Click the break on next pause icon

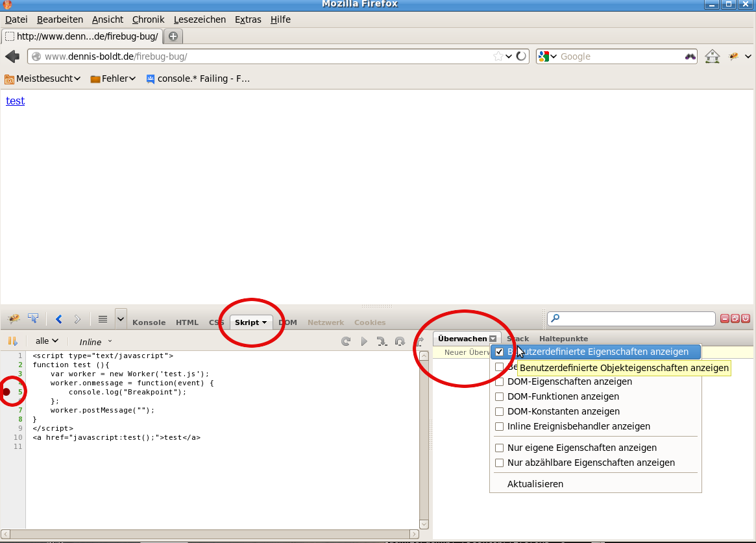pyautogui.click(x=12, y=341)
